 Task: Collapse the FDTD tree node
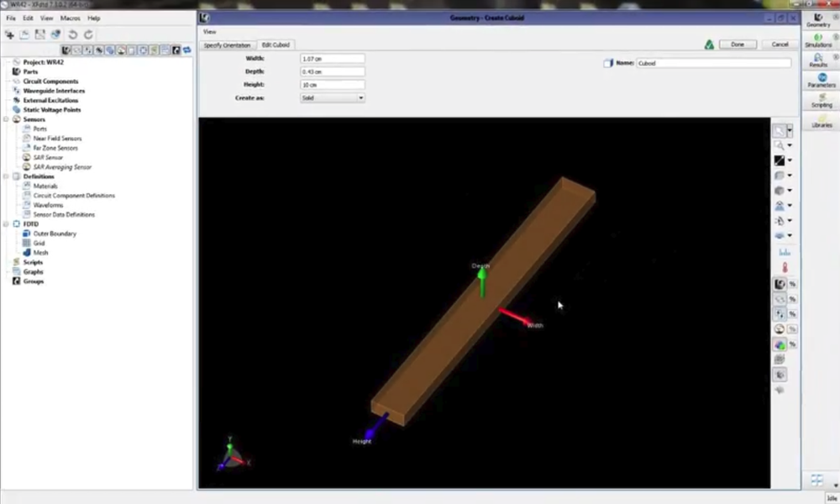[6, 224]
